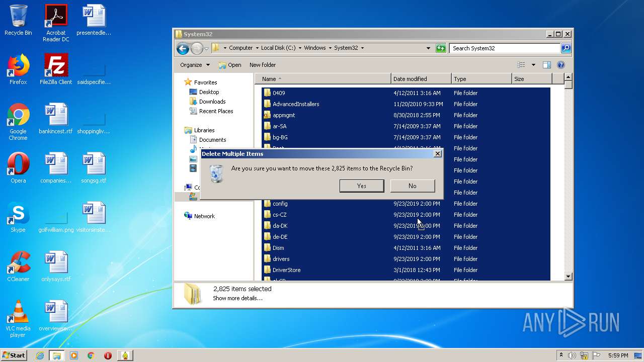Click the Search System32 input field
Screen dimensions: 644x362
505,48
